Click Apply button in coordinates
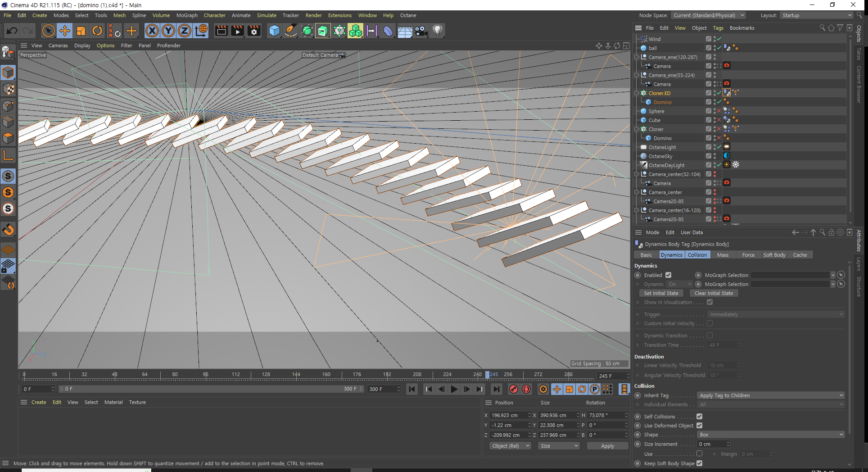This screenshot has width=868, height=472. [607, 446]
